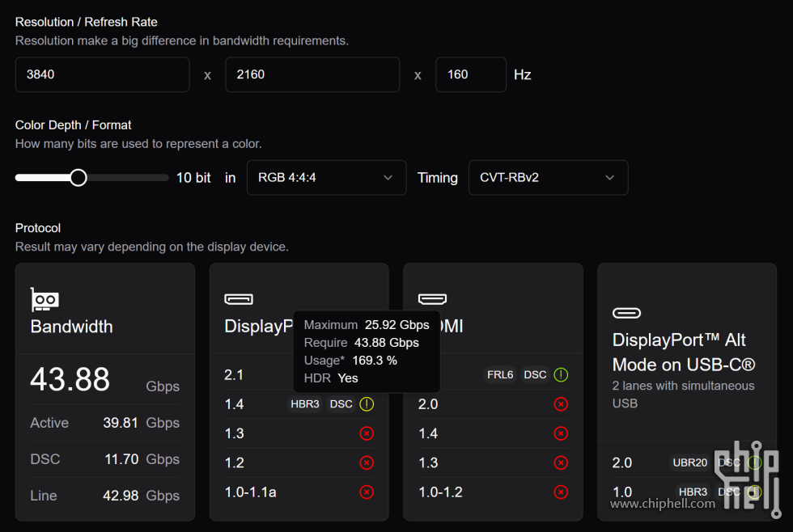The height and width of the screenshot is (532, 793).
Task: Click the Color Depth / Format heading
Action: pyautogui.click(x=74, y=125)
